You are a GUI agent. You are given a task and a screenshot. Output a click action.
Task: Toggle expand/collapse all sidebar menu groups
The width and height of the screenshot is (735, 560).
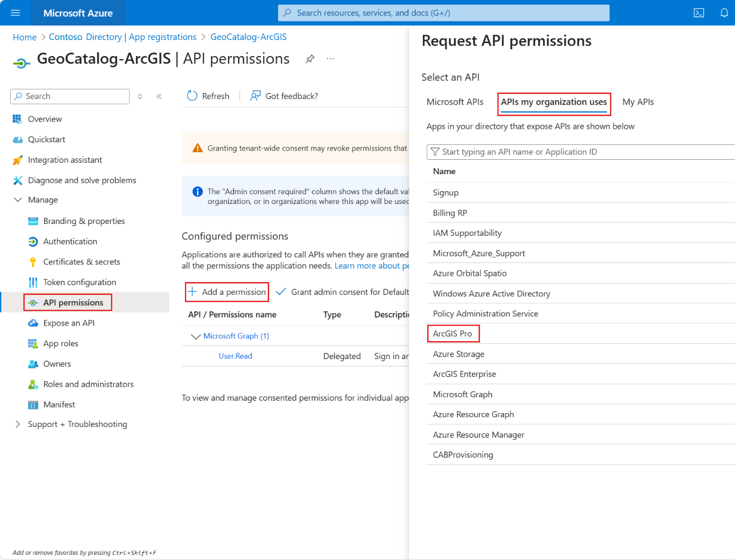(x=140, y=96)
